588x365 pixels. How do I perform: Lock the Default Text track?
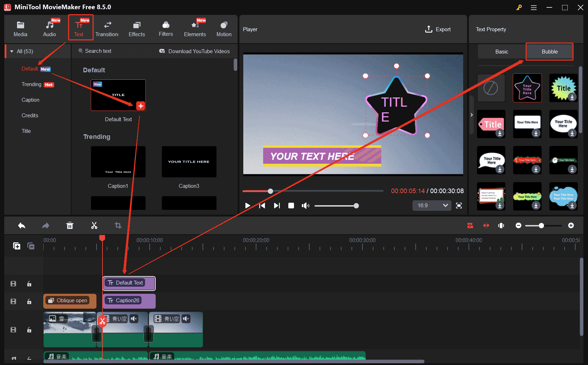(x=29, y=283)
